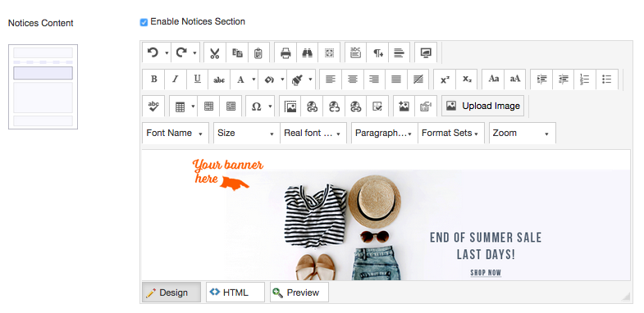644x313 pixels.
Task: Click the Cut scissors icon
Action: 214,53
